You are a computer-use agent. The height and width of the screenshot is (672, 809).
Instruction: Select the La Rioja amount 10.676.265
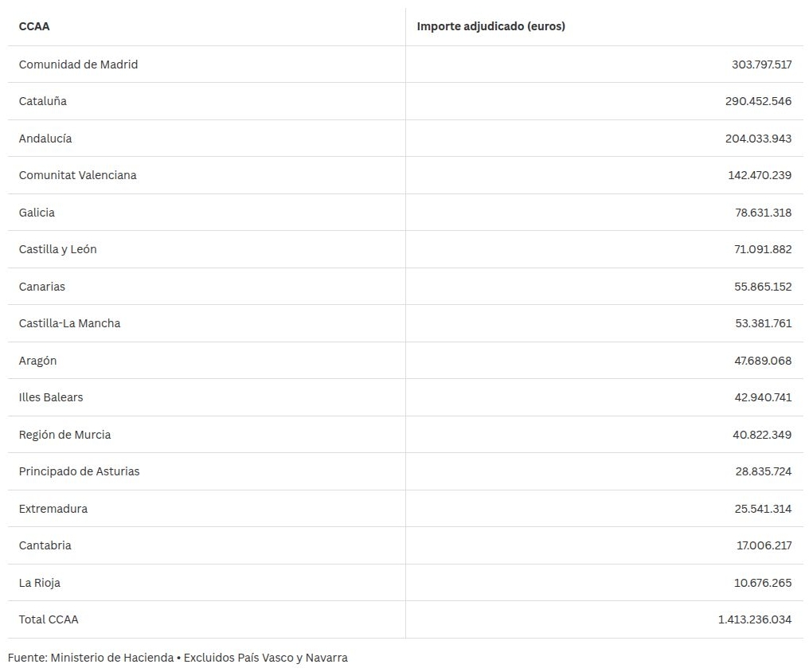click(763, 583)
